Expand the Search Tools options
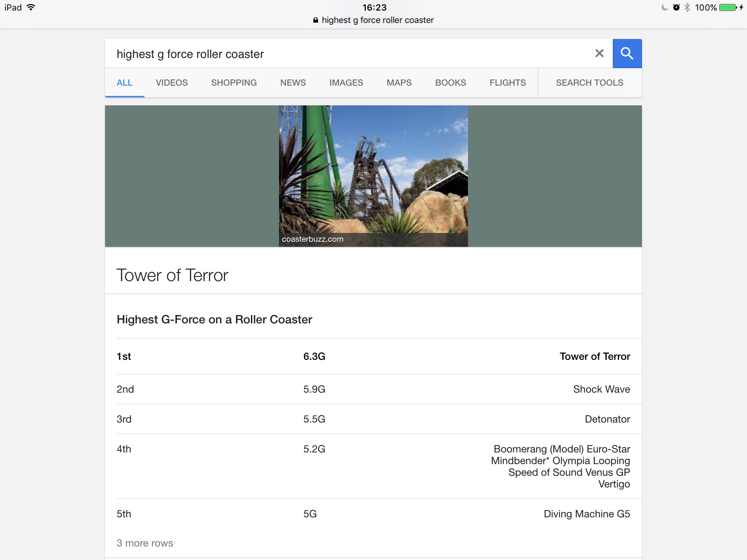 point(589,83)
